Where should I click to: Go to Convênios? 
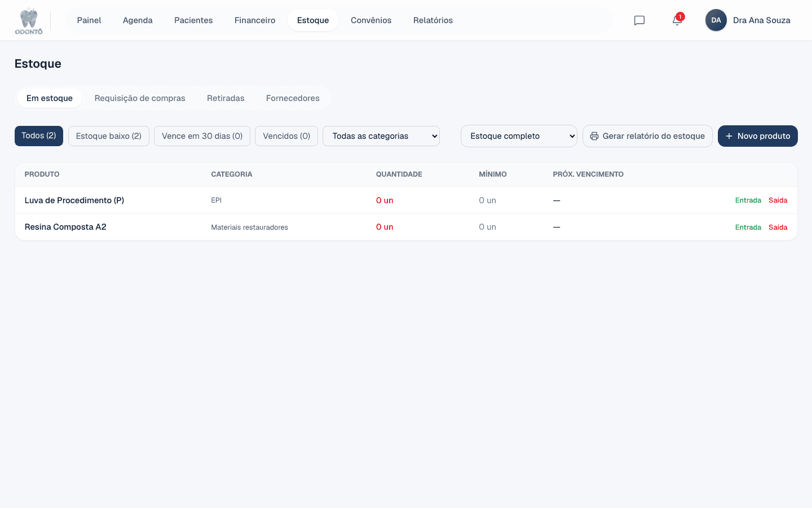coord(371,20)
